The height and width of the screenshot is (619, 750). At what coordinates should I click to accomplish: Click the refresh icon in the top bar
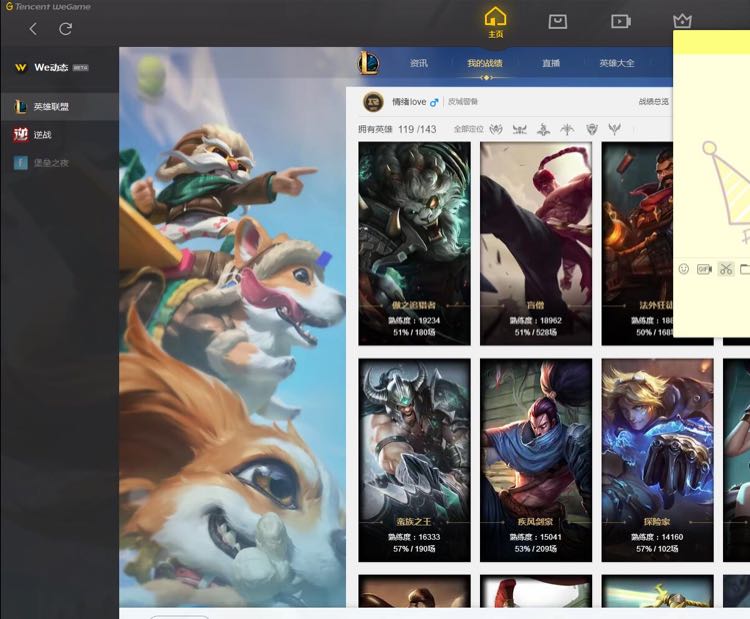pyautogui.click(x=65, y=29)
